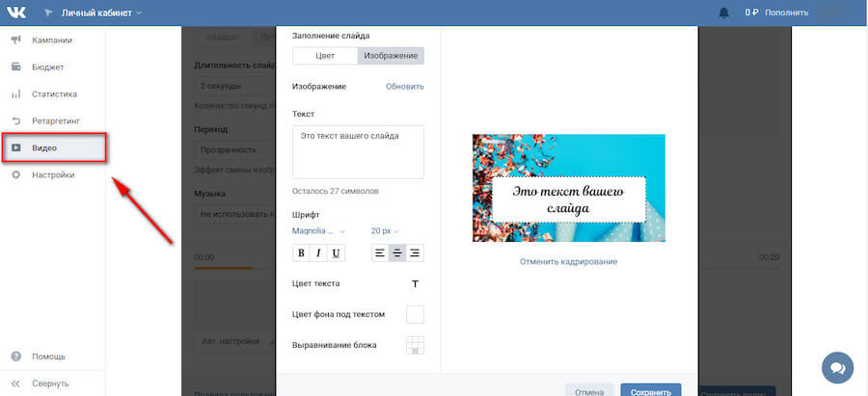
Task: Open the text background color swatch
Action: coord(415,314)
